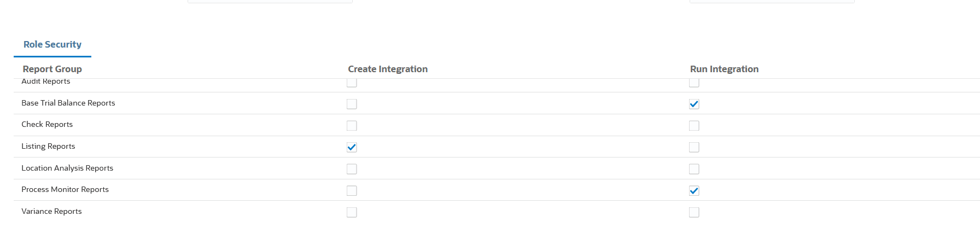The height and width of the screenshot is (233, 980).
Task: Enable Run Integration for Location Analysis Reports
Action: tap(694, 169)
